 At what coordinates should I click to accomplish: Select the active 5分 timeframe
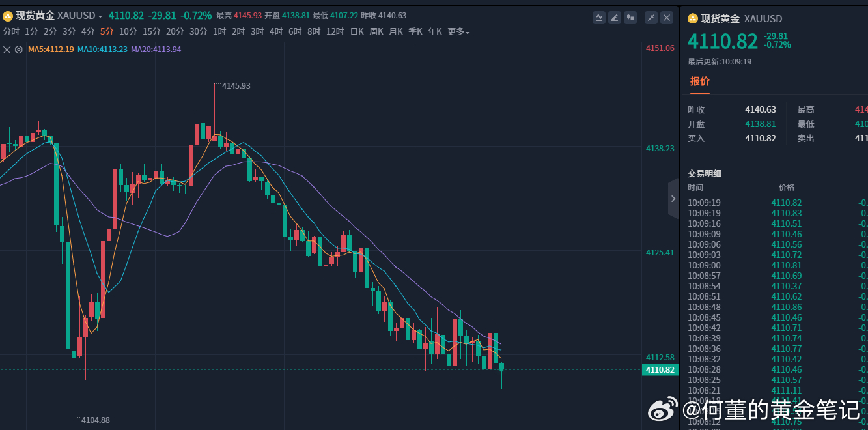107,31
